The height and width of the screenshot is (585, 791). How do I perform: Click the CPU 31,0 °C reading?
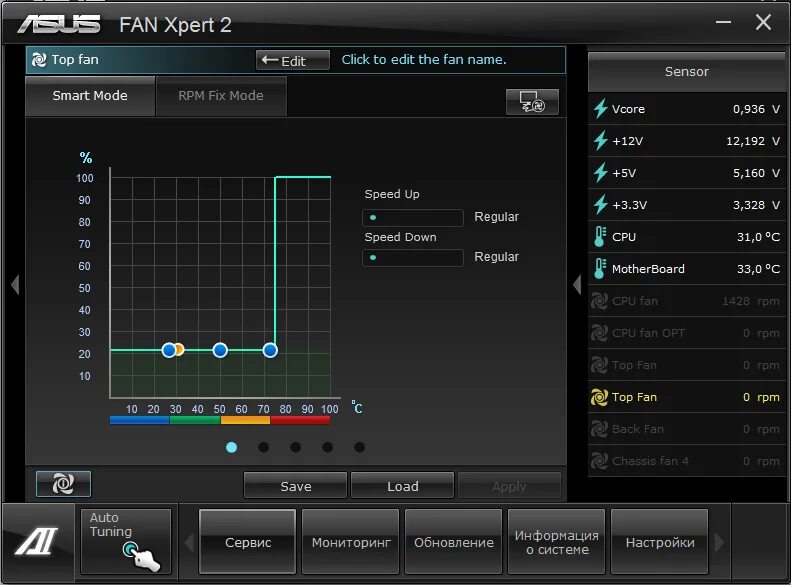point(758,237)
